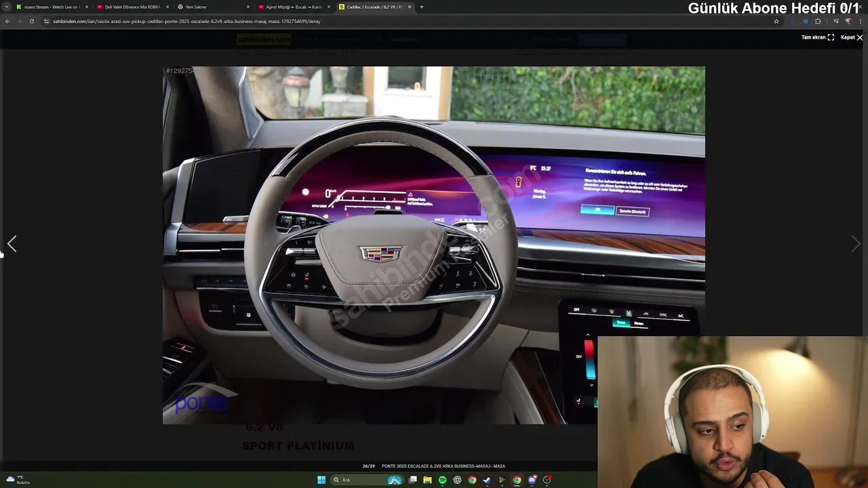The width and height of the screenshot is (868, 488).
Task: Launch File Explorer from the taskbar
Action: pos(427,480)
